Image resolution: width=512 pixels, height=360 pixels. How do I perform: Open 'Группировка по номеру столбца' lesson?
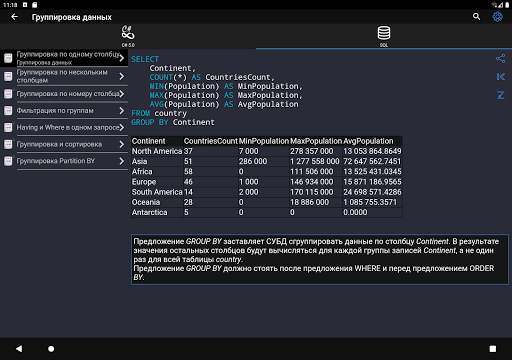pyautogui.click(x=64, y=94)
